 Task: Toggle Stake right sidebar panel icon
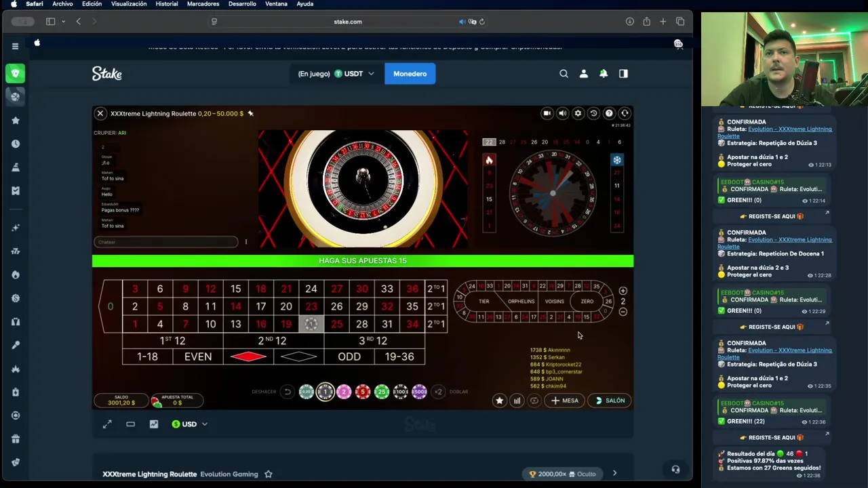click(x=623, y=73)
